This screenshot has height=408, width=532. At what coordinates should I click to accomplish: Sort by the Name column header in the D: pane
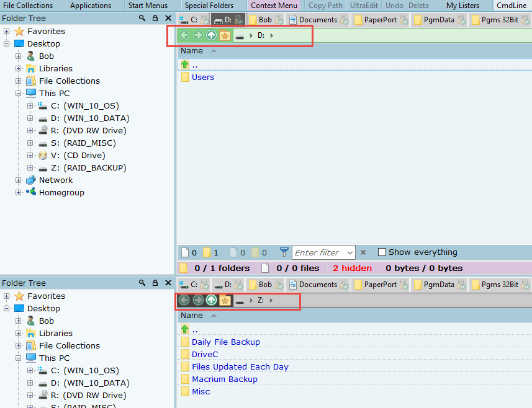pos(192,51)
